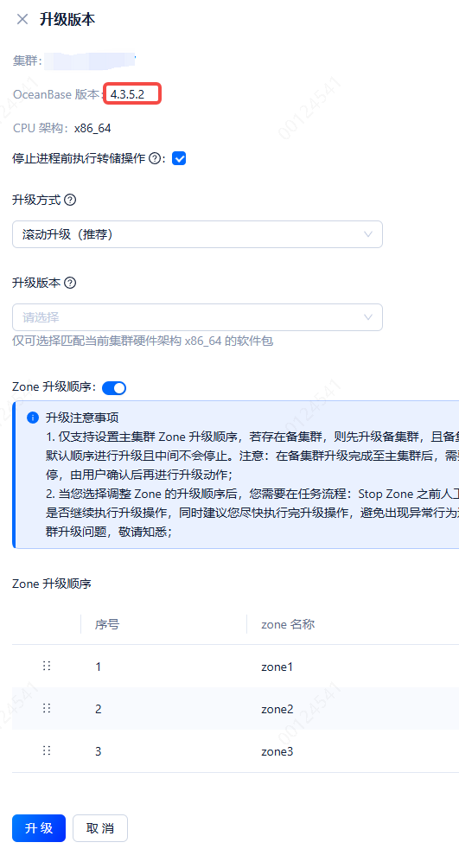Click help icon beside 升级版本 label

pos(70,283)
